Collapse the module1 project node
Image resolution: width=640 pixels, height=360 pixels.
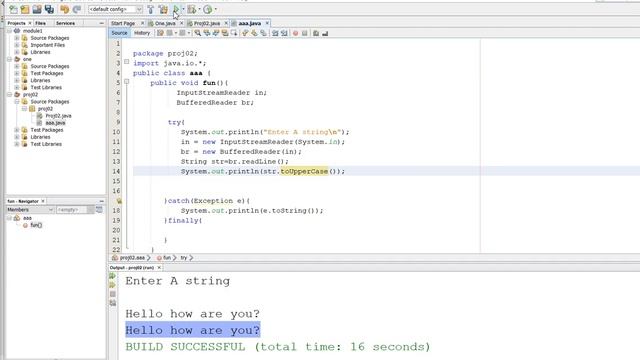9,31
